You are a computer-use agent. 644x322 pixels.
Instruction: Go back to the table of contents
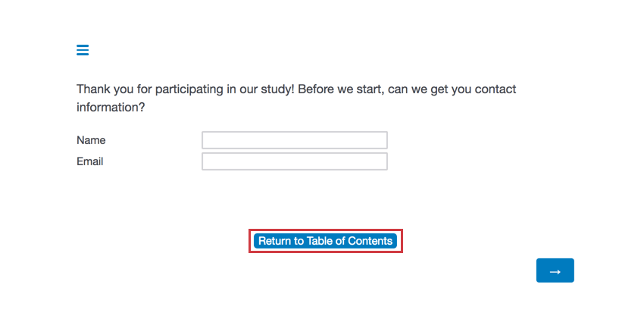(325, 241)
